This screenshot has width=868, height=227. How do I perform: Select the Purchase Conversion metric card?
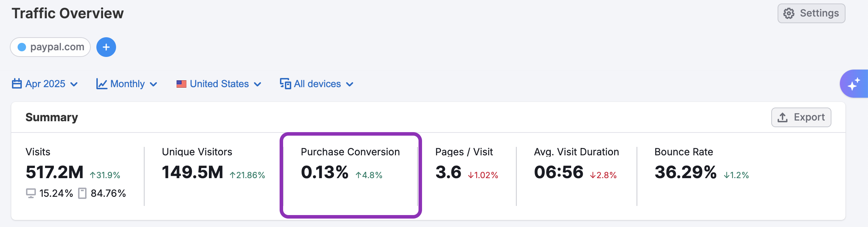(350, 175)
